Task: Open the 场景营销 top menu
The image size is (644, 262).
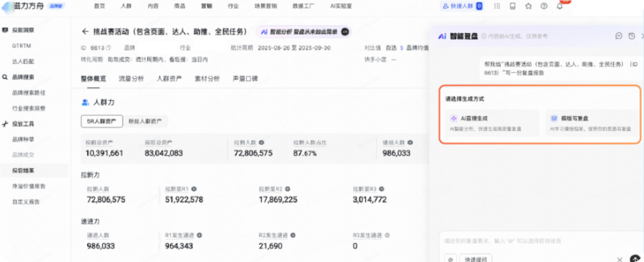Action: [266, 6]
